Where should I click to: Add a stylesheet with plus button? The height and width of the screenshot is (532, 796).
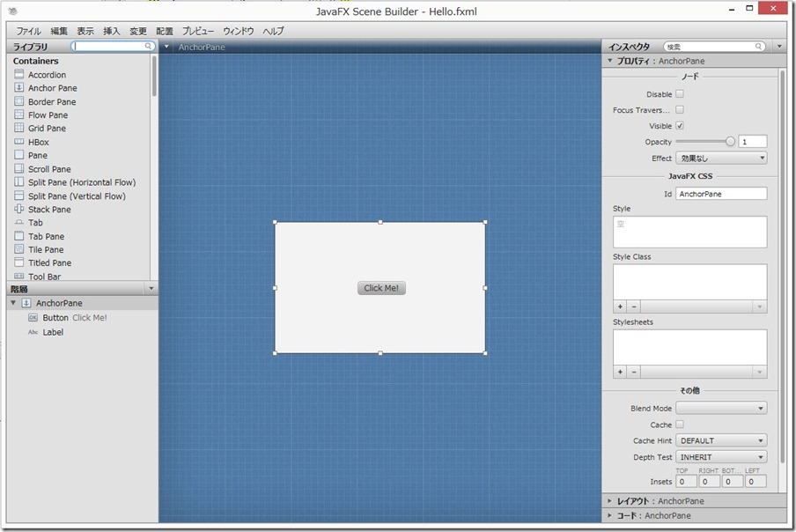[620, 372]
